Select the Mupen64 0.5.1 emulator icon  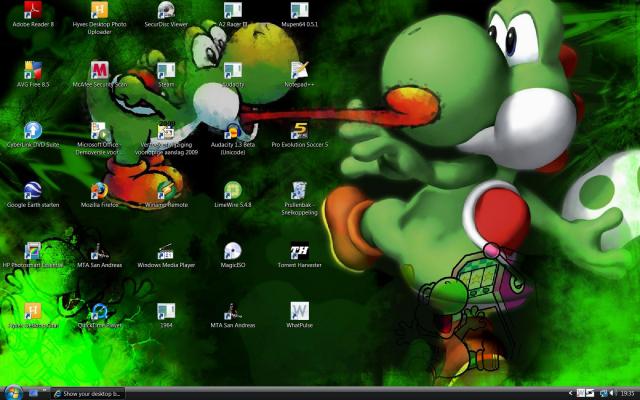(x=300, y=10)
